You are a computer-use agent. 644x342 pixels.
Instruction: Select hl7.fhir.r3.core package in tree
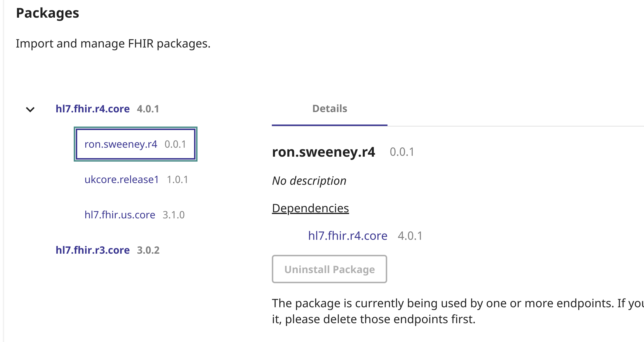93,250
